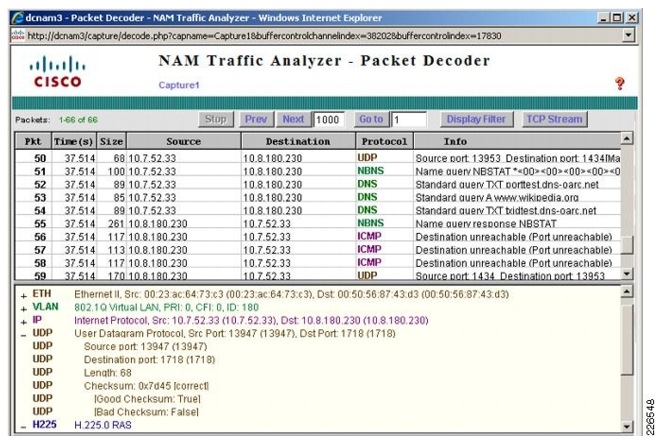This screenshot has width=662, height=443.
Task: Click the Prev button
Action: [256, 119]
